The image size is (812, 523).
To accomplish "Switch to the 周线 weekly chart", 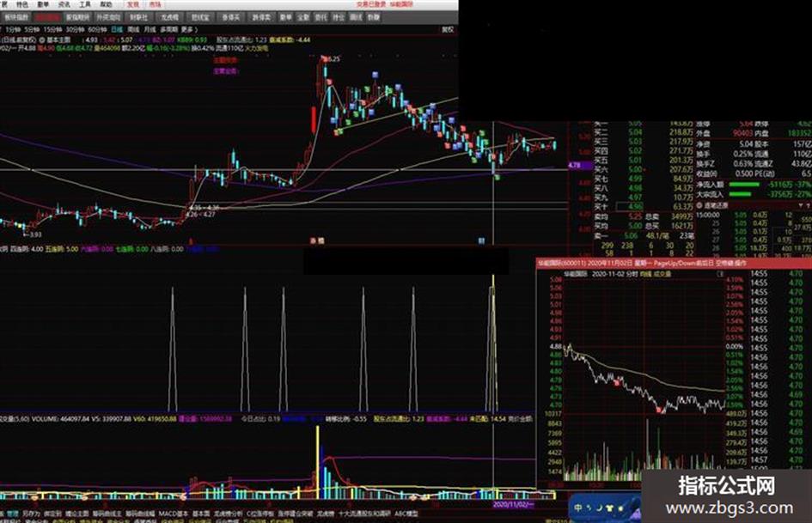I will [x=133, y=29].
